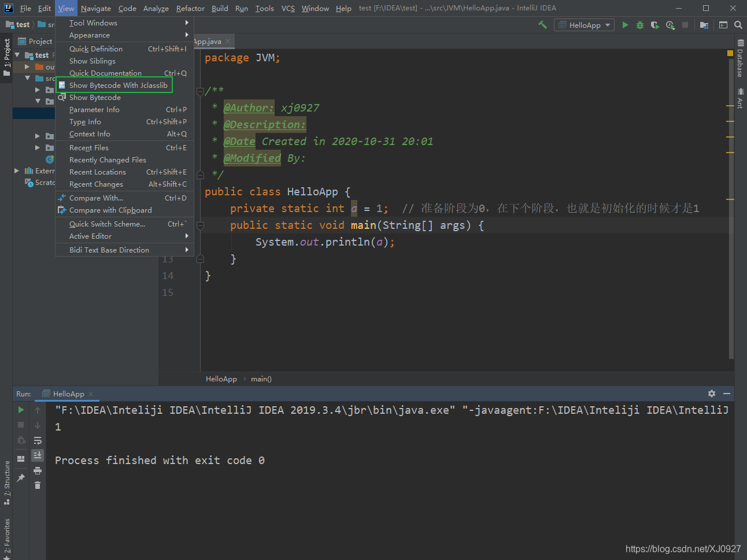Viewport: 747px width, 560px height.
Task: Open Run panel settings gear
Action: point(712,394)
